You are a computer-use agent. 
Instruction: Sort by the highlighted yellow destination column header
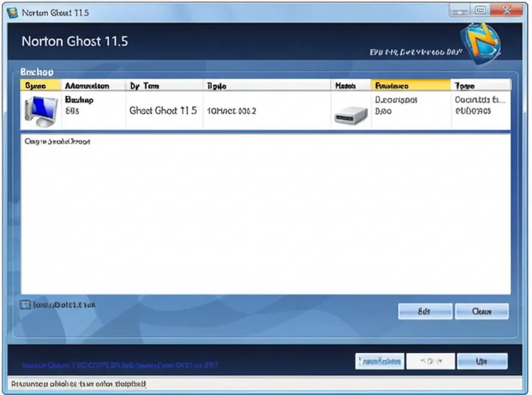click(x=411, y=85)
